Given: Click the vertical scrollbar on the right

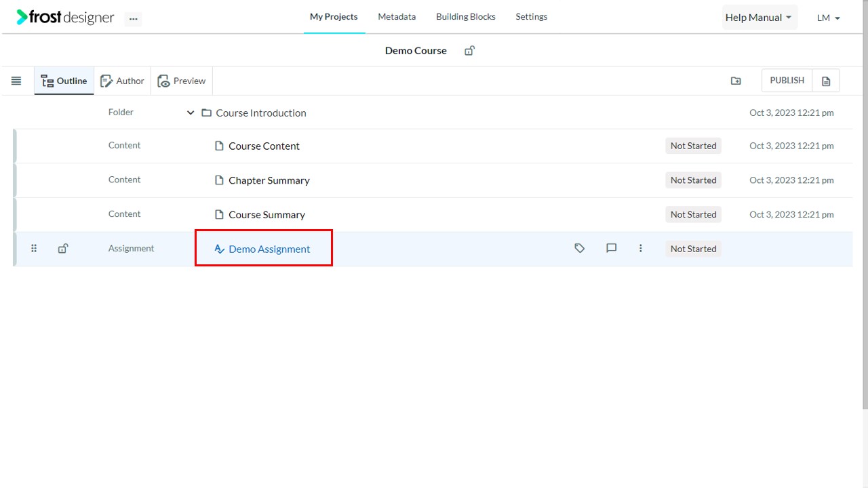Looking at the screenshot, I should (x=865, y=203).
